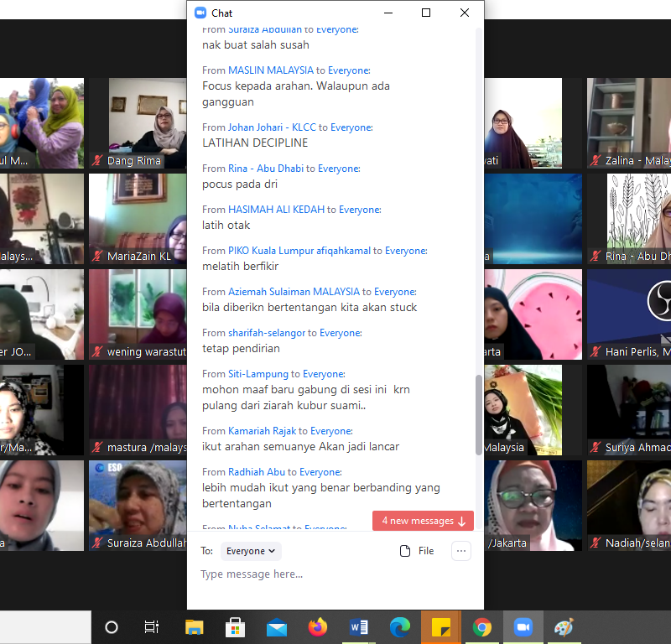Launch Microsoft Word from taskbar
Image resolution: width=671 pixels, height=644 pixels.
(358, 627)
